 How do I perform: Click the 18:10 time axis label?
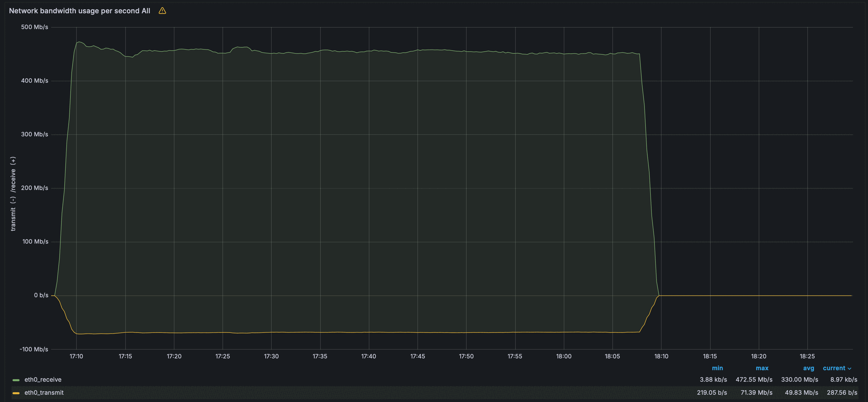tap(661, 356)
